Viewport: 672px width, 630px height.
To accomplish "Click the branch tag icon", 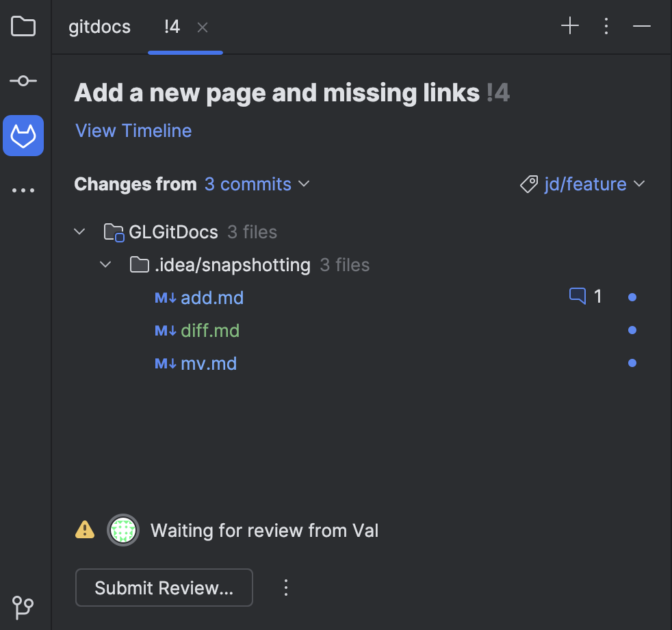I will click(529, 184).
